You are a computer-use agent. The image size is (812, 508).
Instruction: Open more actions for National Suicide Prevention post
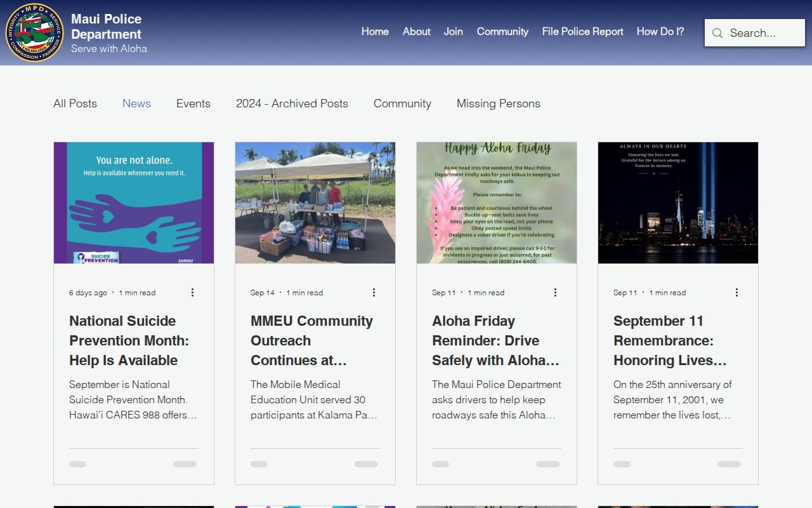pos(192,292)
